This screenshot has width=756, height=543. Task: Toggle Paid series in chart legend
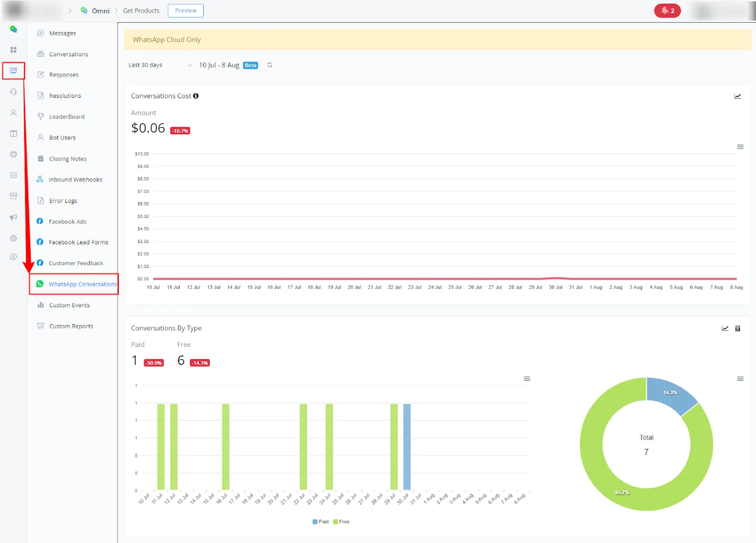tap(320, 522)
